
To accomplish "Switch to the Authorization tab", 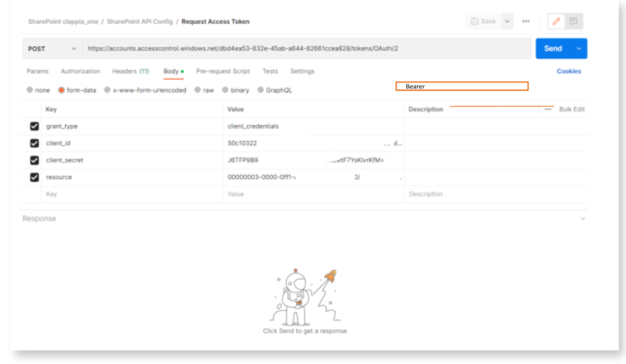I will coord(80,71).
